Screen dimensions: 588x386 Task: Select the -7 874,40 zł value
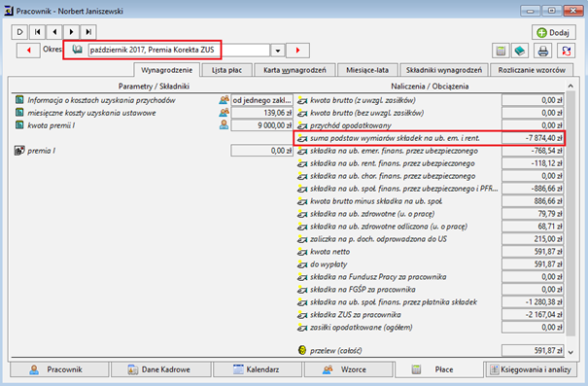[533, 138]
